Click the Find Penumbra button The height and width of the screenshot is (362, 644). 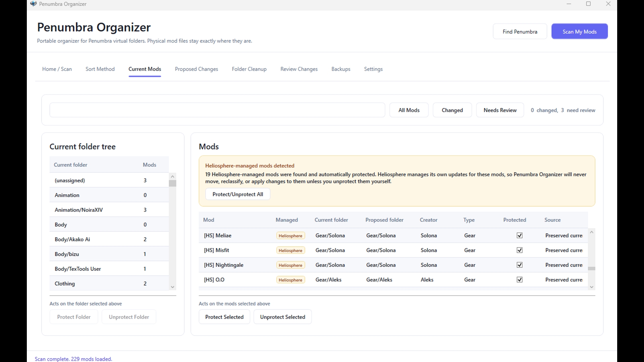click(x=520, y=32)
